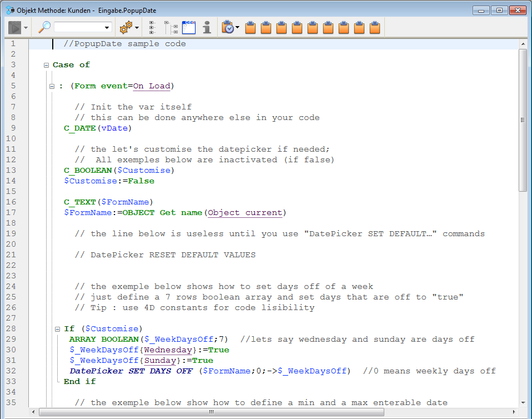Screen dimensions: 532x419
Task: Click the show line numbers icon
Action: click(x=189, y=27)
